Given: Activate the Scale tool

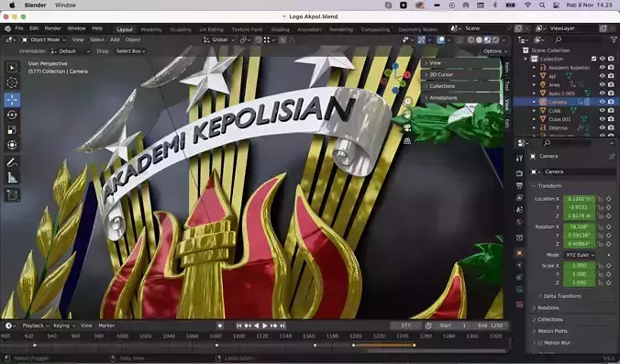Looking at the screenshot, I should pos(12,130).
